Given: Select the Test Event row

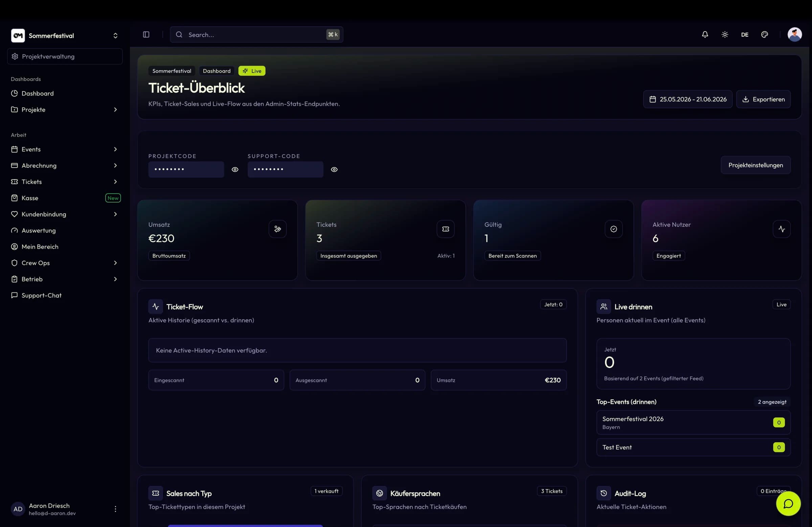Looking at the screenshot, I should 693,447.
